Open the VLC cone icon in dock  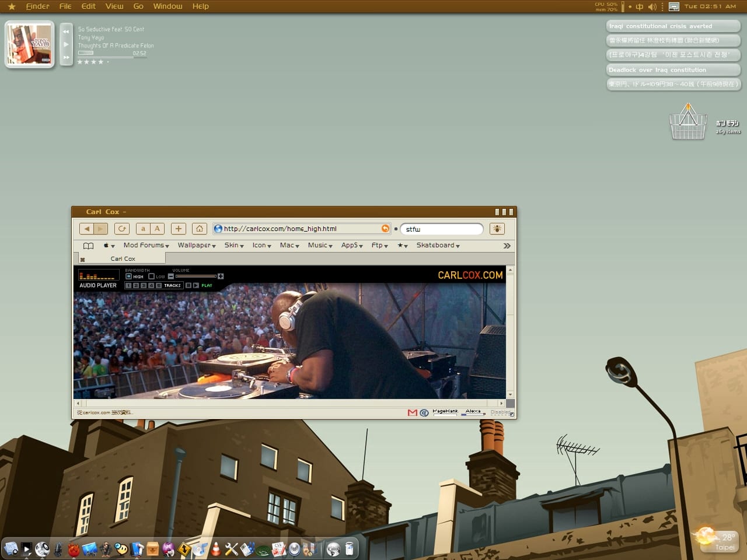[x=216, y=548]
